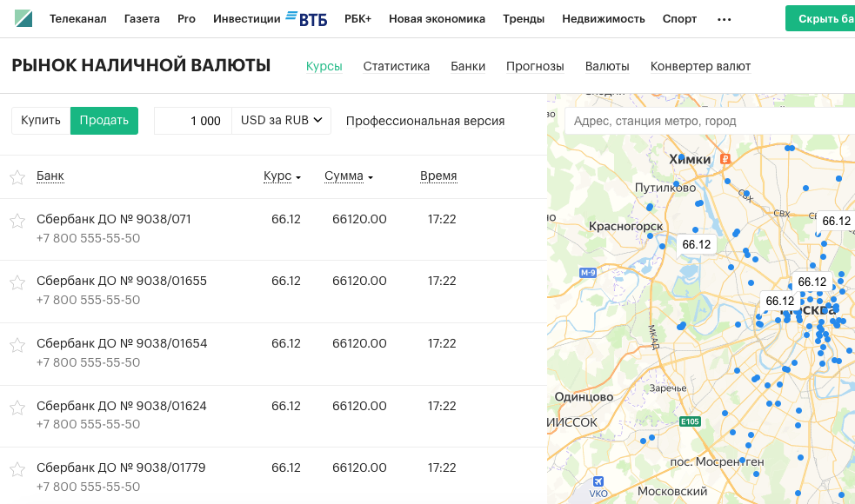Open the Газета menu item
Image resolution: width=855 pixels, height=504 pixels.
pyautogui.click(x=142, y=18)
